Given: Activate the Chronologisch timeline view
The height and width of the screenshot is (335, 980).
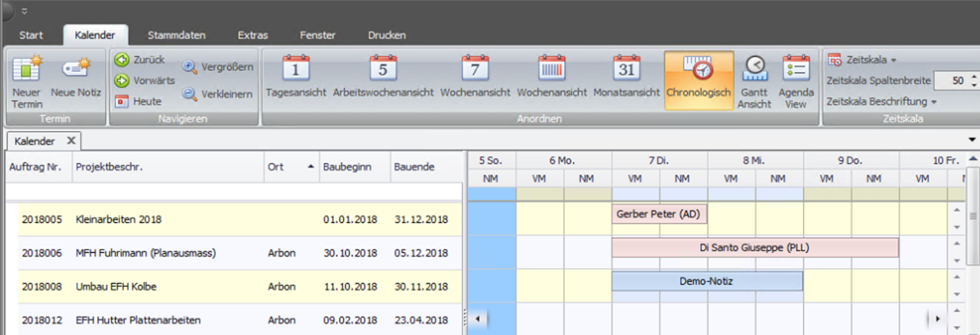Looking at the screenshot, I should [699, 81].
